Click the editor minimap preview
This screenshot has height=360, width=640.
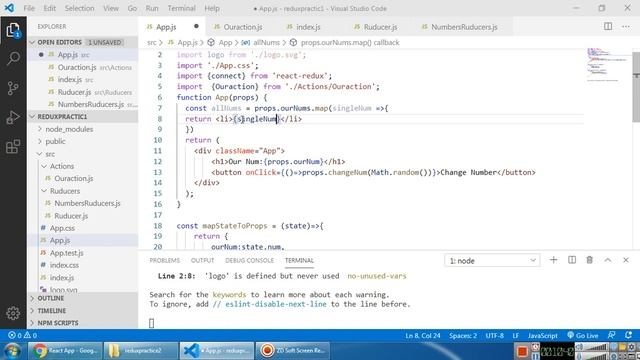(x=608, y=65)
